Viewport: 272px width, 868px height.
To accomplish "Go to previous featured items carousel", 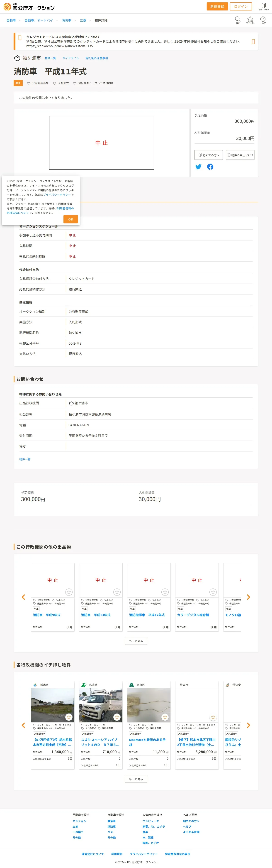I will [x=23, y=725].
